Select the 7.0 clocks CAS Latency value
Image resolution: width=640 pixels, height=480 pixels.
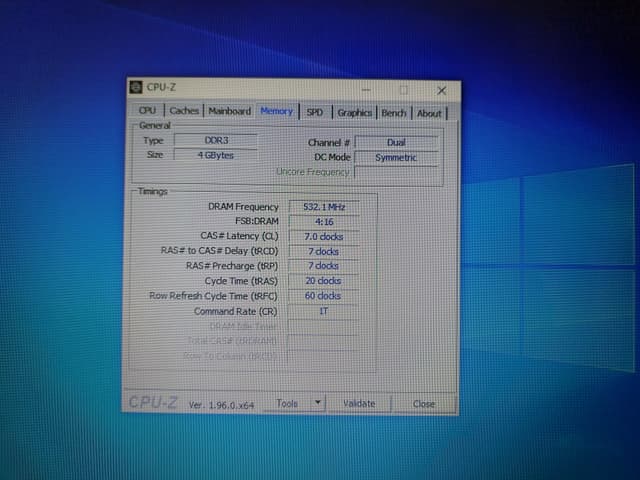coord(324,237)
